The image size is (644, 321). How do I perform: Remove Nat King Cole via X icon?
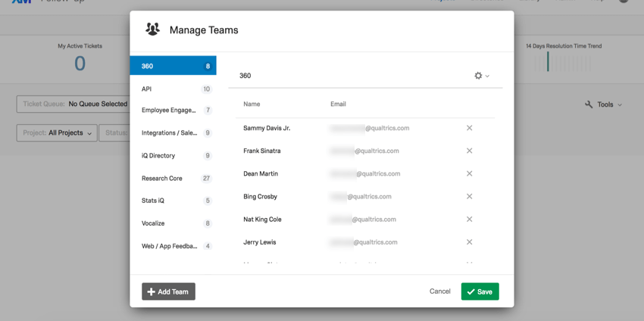click(469, 220)
